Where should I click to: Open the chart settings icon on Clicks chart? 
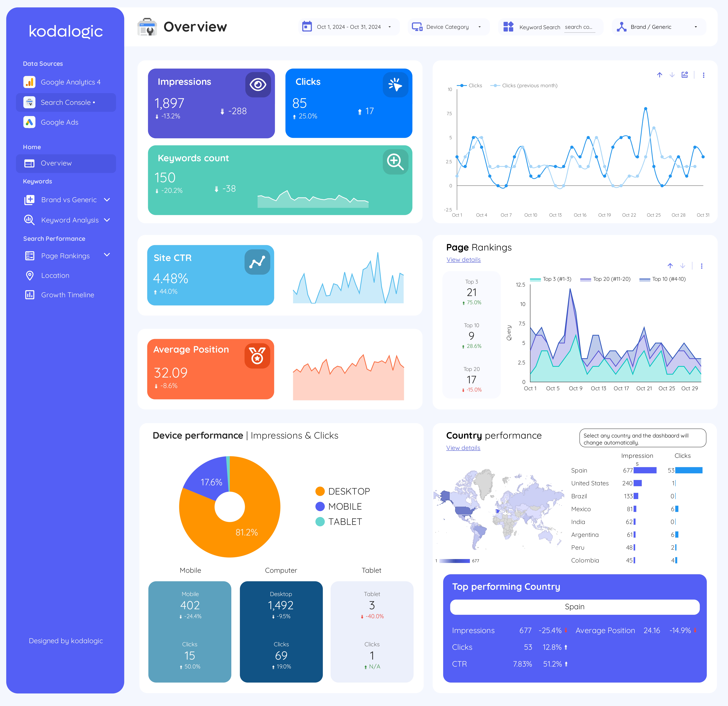pyautogui.click(x=685, y=75)
